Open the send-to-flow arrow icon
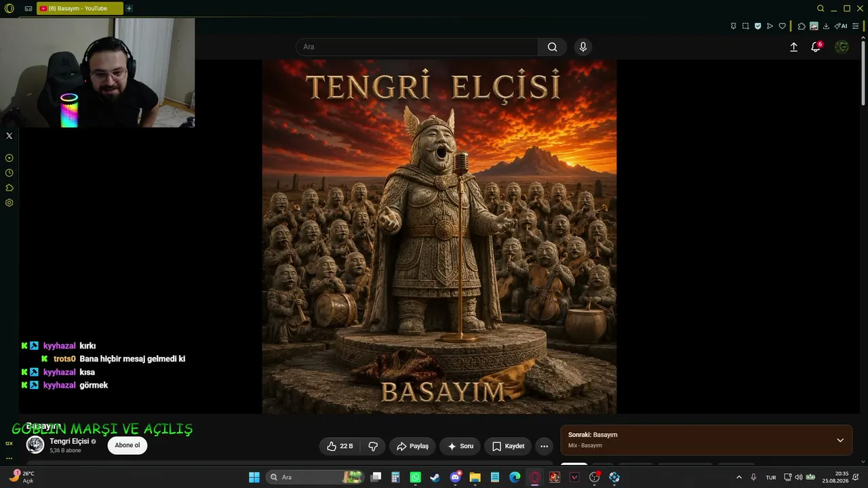The image size is (868, 488). click(770, 26)
